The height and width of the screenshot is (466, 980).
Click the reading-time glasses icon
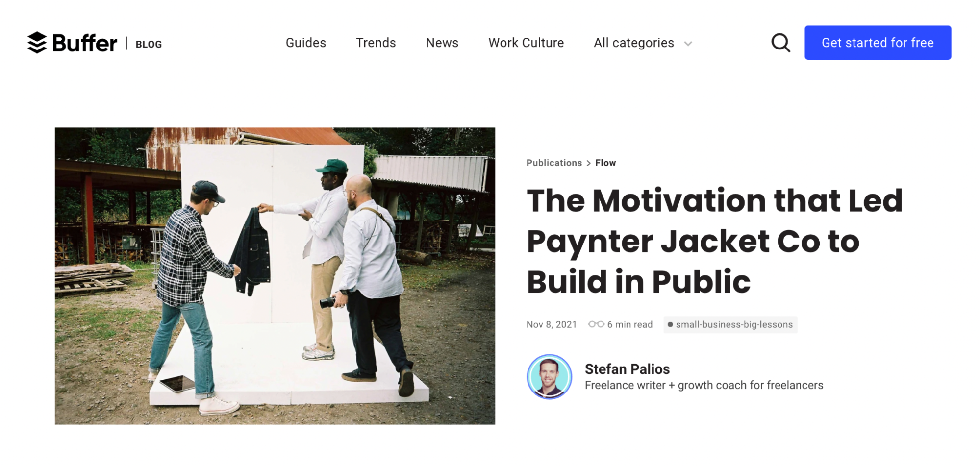[x=596, y=324]
